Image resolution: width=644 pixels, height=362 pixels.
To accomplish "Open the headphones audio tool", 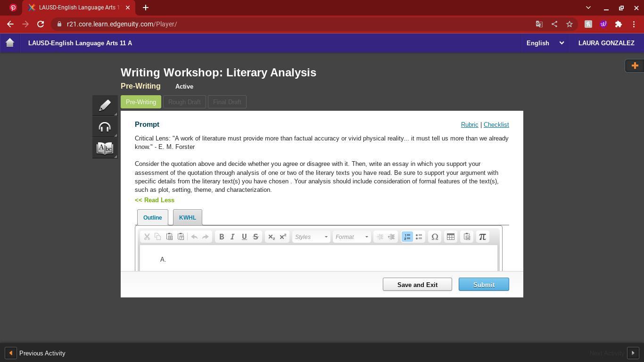I will 105,127.
